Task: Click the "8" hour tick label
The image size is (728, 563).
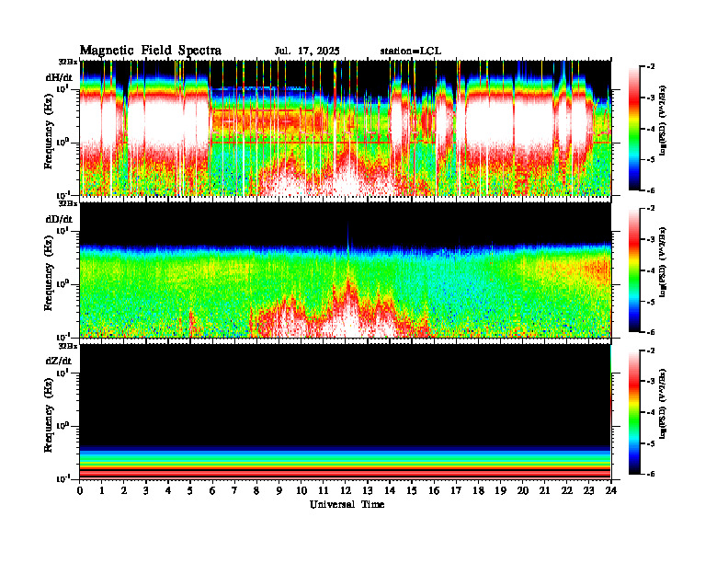Action: click(x=256, y=490)
